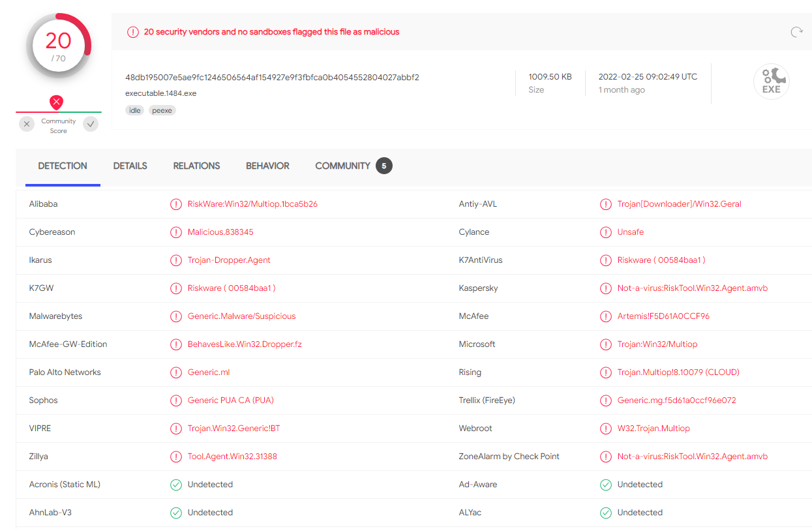Click Generic.mg.f5d61a0ccf96e072 result
This screenshot has width=812, height=529.
click(x=676, y=401)
